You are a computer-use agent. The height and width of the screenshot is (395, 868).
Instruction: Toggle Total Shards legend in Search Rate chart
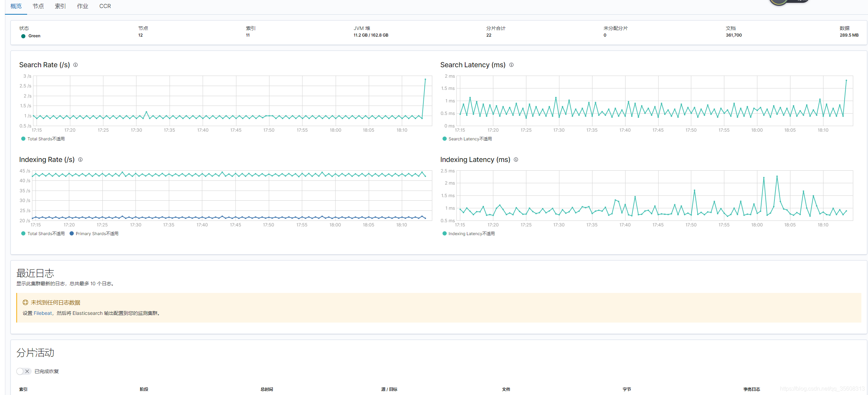click(x=43, y=139)
